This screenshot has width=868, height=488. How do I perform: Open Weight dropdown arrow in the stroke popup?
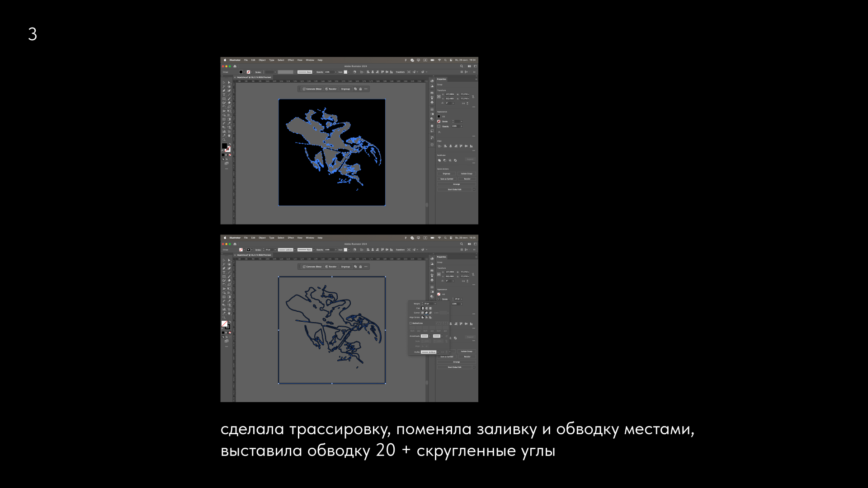click(435, 304)
